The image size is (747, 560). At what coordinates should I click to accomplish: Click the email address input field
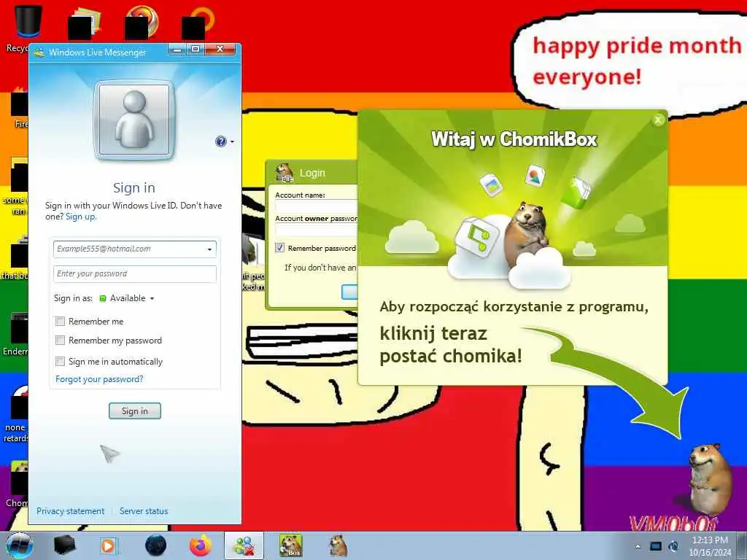point(135,249)
